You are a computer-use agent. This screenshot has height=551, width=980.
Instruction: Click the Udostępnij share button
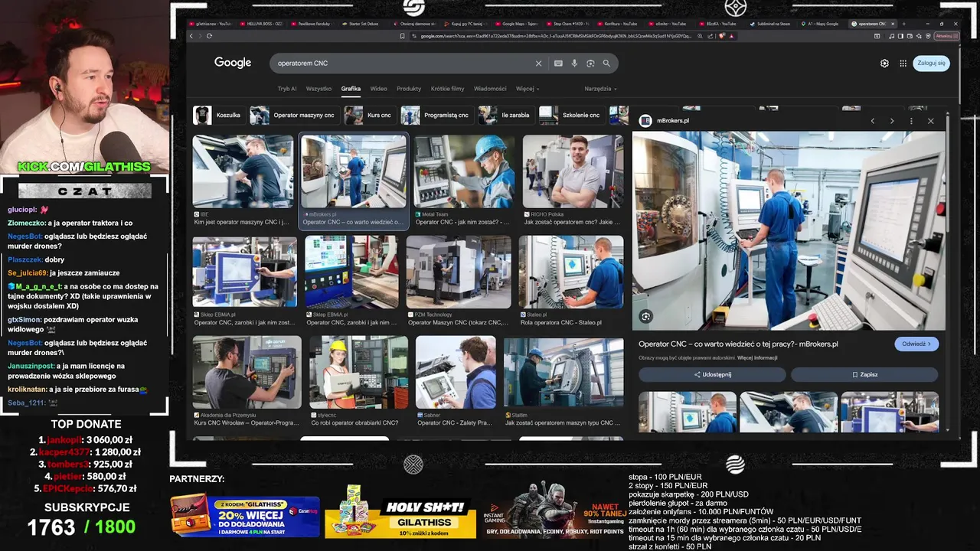coord(712,375)
